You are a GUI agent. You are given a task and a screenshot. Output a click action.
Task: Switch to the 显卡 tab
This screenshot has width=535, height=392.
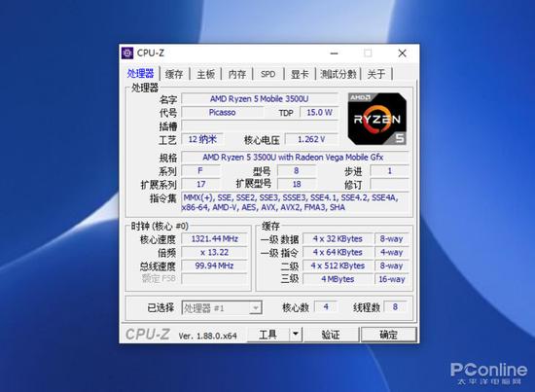300,74
